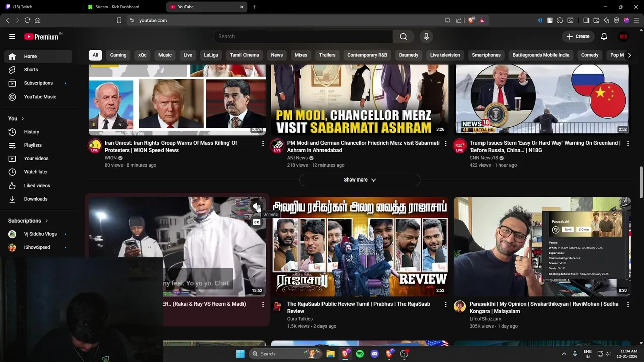
Task: Open Your videos in the sidebar
Action: (38, 158)
